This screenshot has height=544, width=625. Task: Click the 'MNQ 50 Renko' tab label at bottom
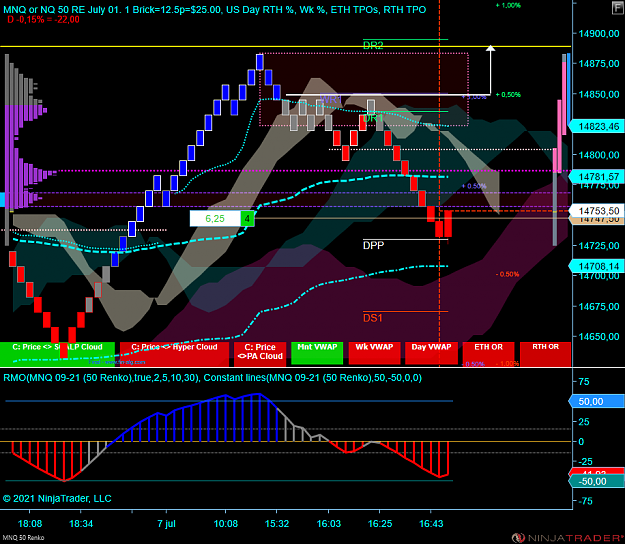coord(22,538)
